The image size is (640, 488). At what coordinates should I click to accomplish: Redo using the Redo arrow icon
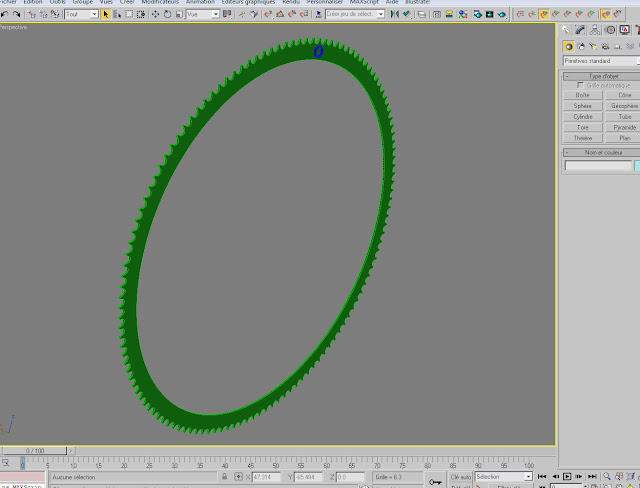coord(16,14)
